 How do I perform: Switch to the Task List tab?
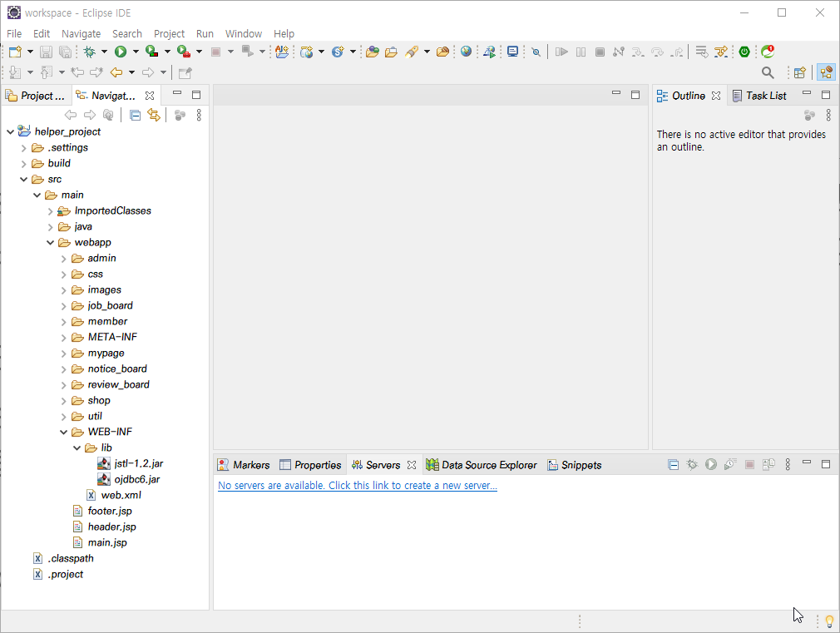(x=759, y=96)
